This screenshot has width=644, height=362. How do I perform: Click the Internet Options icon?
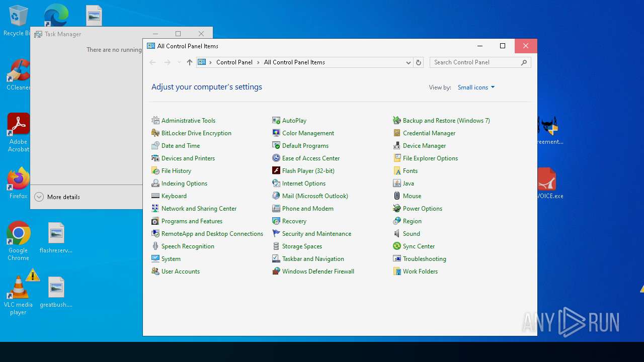coord(276,184)
